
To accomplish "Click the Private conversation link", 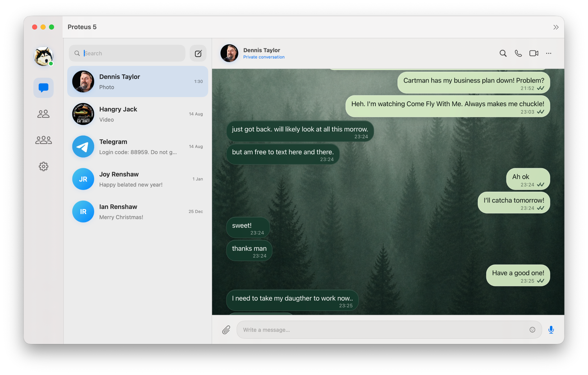I will (264, 57).
